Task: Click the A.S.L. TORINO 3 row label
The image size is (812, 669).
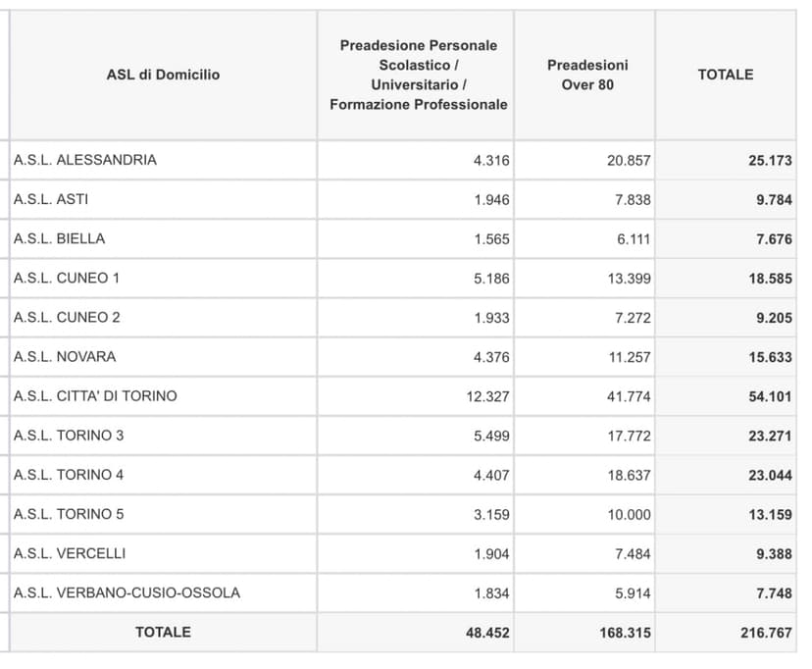Action: [69, 436]
